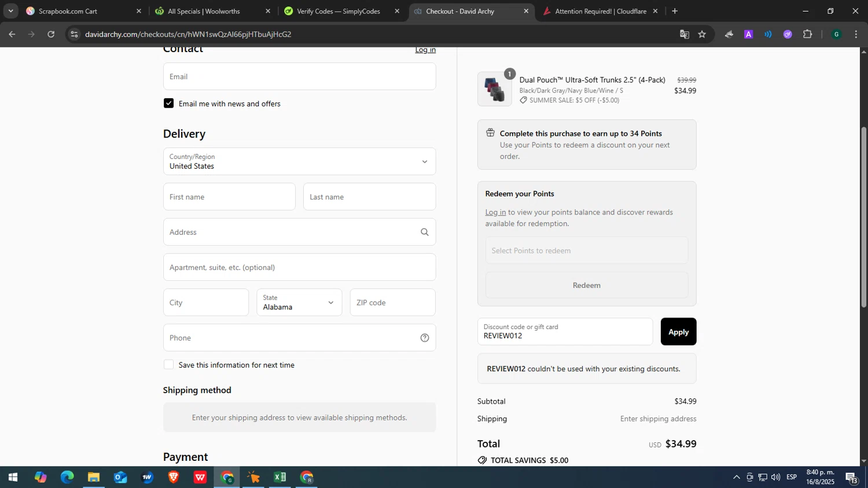Close the Verify Codes SimplyCodes tab
Image resolution: width=868 pixels, height=488 pixels.
[x=397, y=11]
